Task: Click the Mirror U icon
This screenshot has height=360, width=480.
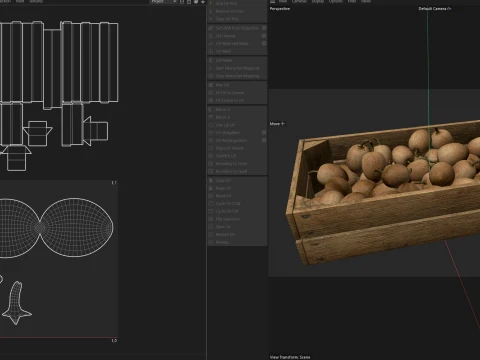Action: click(x=211, y=109)
